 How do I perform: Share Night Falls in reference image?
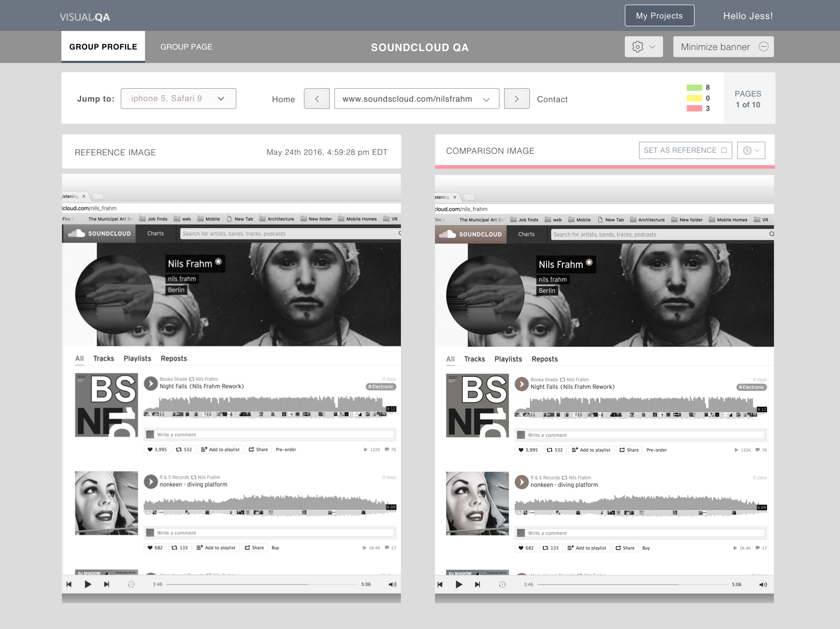pyautogui.click(x=258, y=449)
